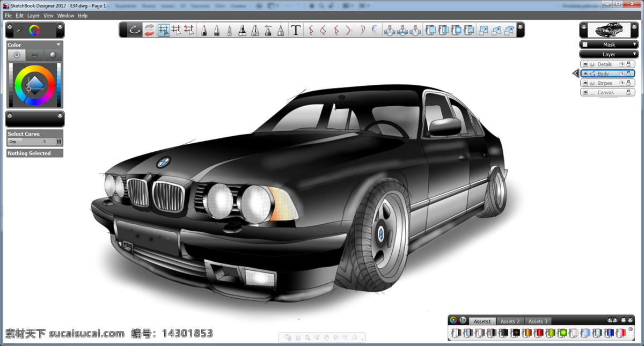
Task: Click the hand pan tool in bottom navigation bar
Action: tap(326, 337)
